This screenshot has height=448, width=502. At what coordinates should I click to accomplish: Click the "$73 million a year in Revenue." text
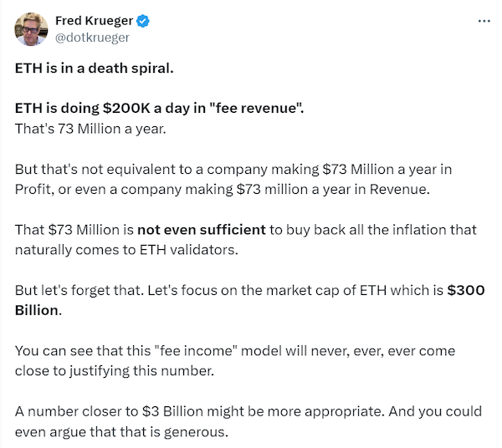pyautogui.click(x=333, y=190)
